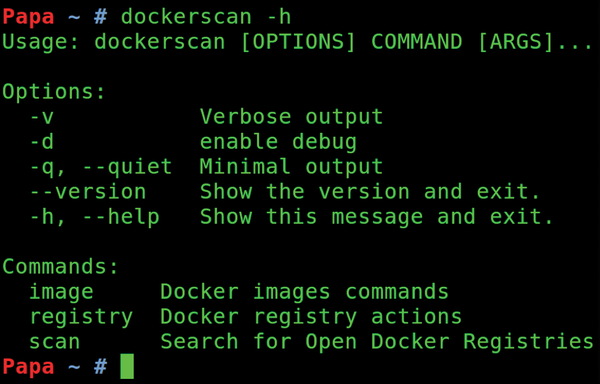Screen dimensions: 600x384
Task: Click the '-q, --quiet' option flag
Action: point(101,168)
